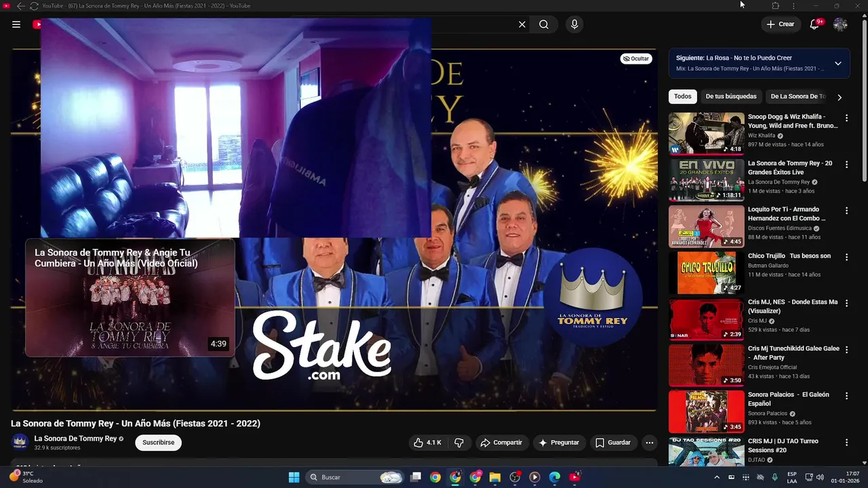Open Task View in taskbar
Screen dimensions: 868x488
[x=416, y=477]
